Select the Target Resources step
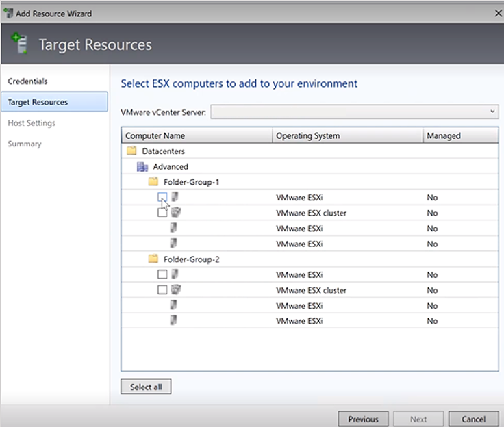This screenshot has height=427, width=504. [x=54, y=102]
